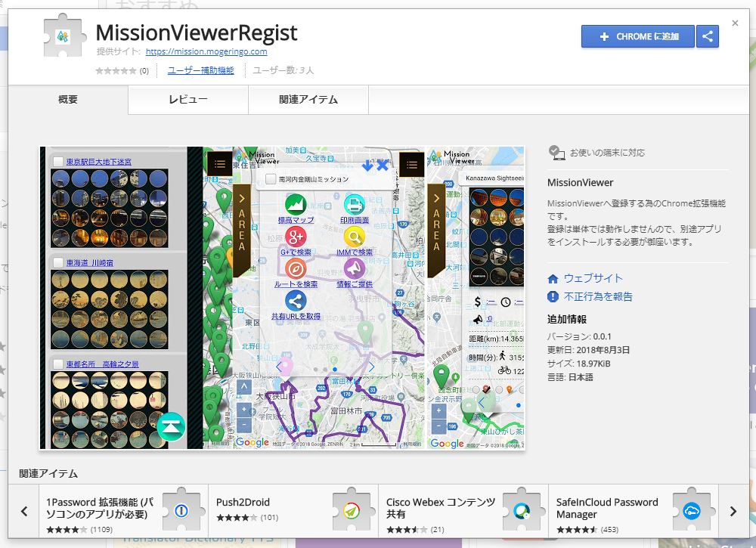Click the IMMで検索 magnifier icon
Image resolution: width=756 pixels, height=548 pixels.
tap(355, 237)
